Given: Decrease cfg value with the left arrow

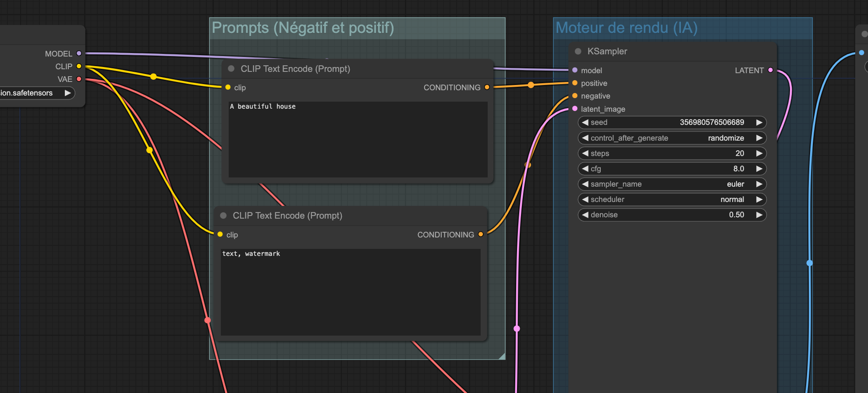Looking at the screenshot, I should (x=585, y=169).
